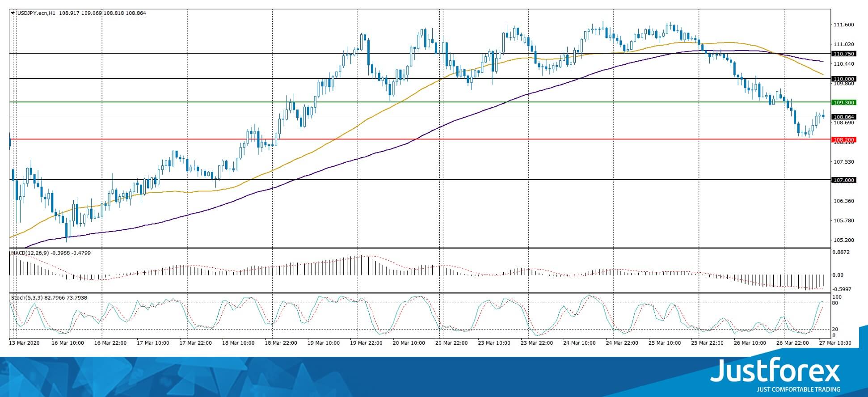Click the 19 Mar 10:00 time label
The height and width of the screenshot is (397, 868).
click(x=323, y=343)
